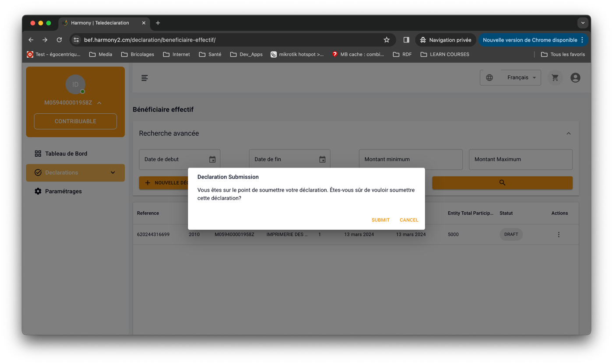Collapse the Recherche avancée panel
The image size is (613, 364).
click(x=568, y=133)
